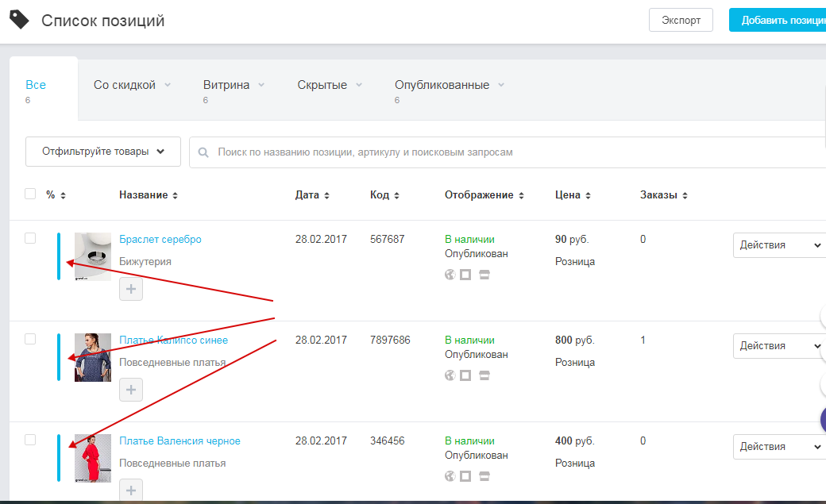Sort by Дата column

point(326,195)
